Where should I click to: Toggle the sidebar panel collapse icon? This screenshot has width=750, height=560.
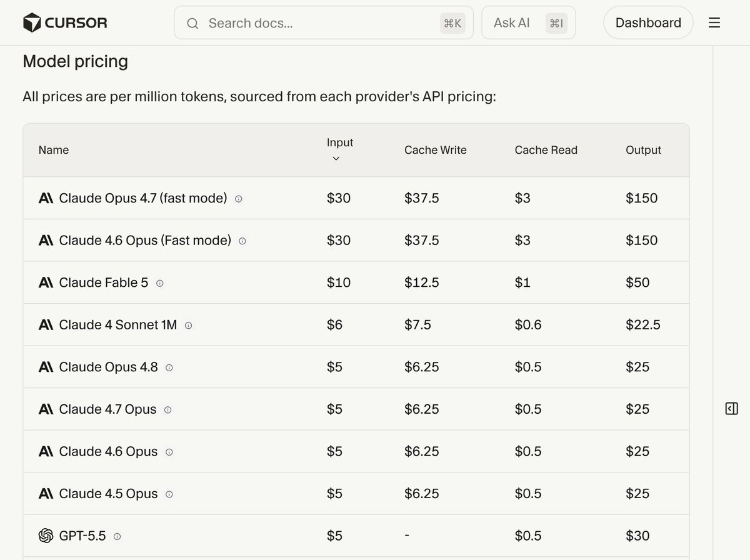pyautogui.click(x=732, y=409)
